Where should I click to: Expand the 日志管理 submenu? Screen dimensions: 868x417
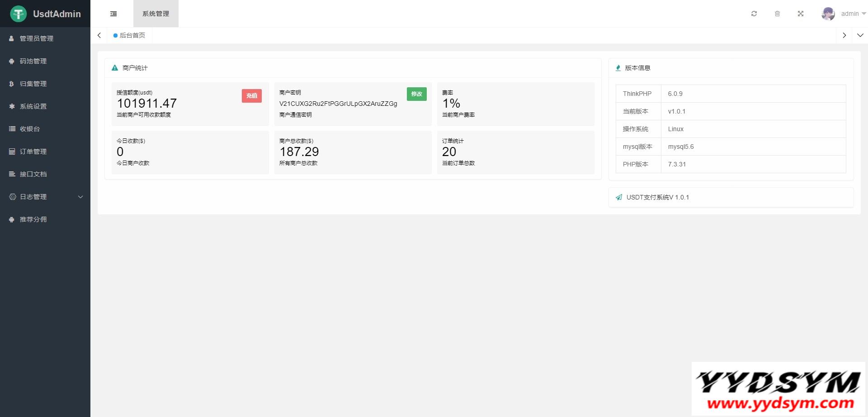[x=45, y=197]
